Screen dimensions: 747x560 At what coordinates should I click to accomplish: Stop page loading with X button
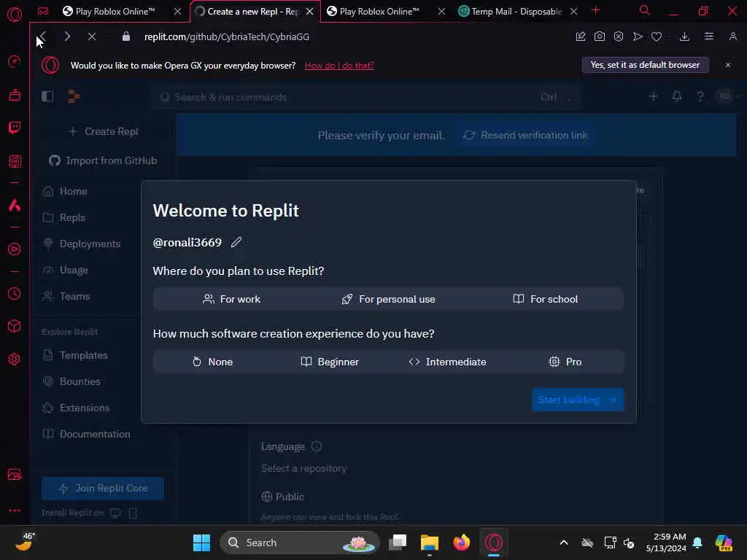[92, 36]
